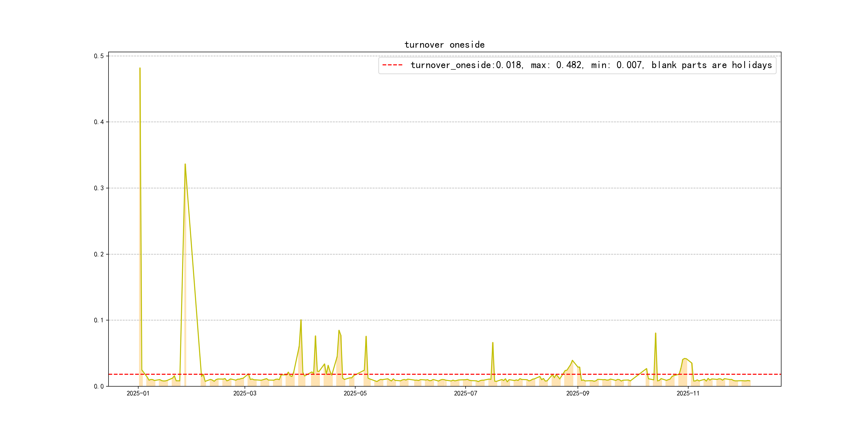Click the 0.5 y-axis label
Image resolution: width=868 pixels, height=434 pixels.
tap(99, 56)
